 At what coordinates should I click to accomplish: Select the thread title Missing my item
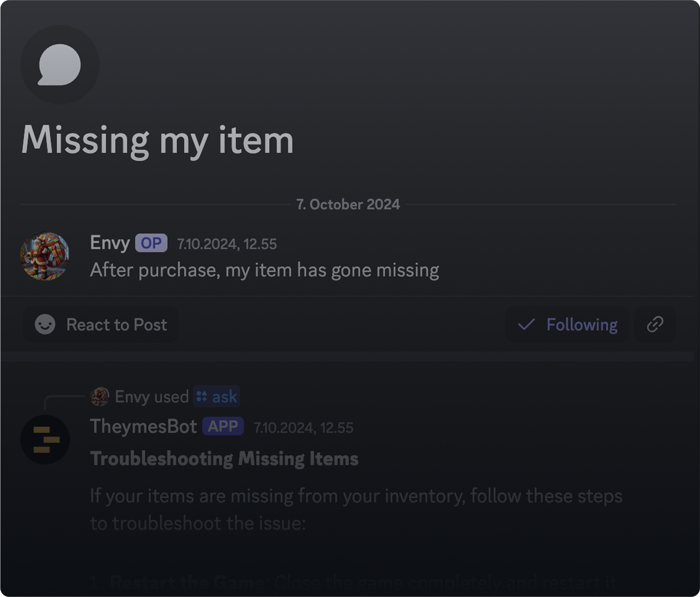click(157, 140)
